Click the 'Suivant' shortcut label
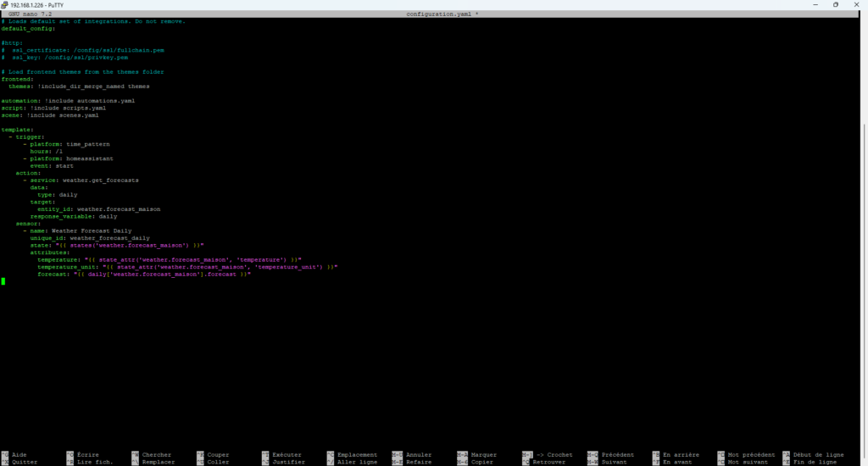Image resolution: width=868 pixels, height=466 pixels. coord(615,462)
